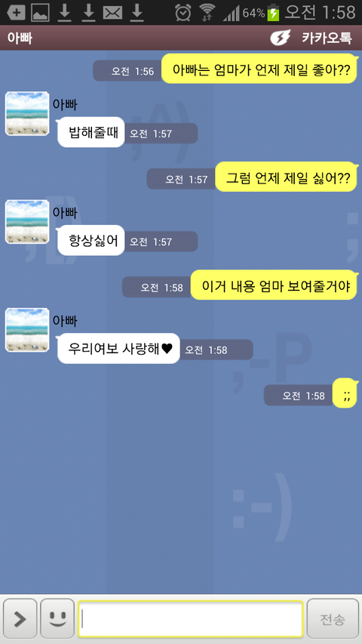362x644 pixels.
Task: Tap 아빠's profile picture beside 밥해줄때
Action: click(27, 114)
